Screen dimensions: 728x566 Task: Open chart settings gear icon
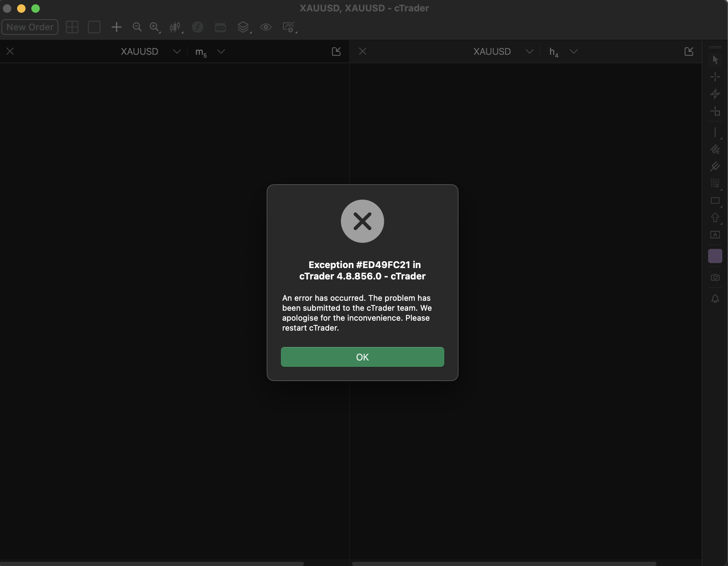tap(289, 27)
